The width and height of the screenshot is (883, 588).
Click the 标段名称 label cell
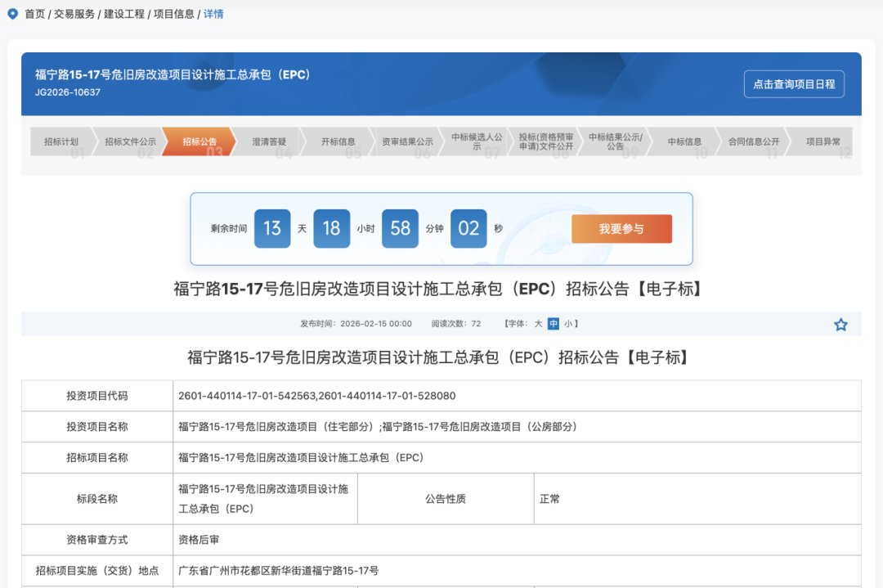(x=96, y=499)
